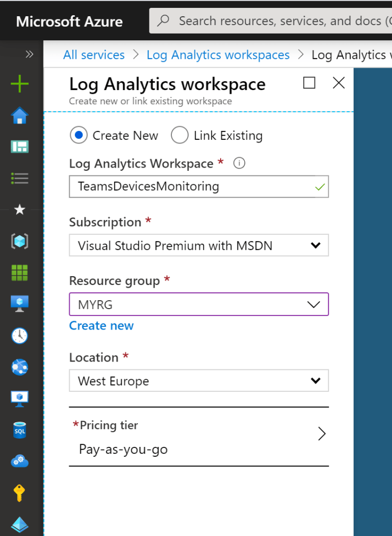The image size is (392, 536).
Task: Open the Home icon in sidebar
Action: (x=20, y=115)
